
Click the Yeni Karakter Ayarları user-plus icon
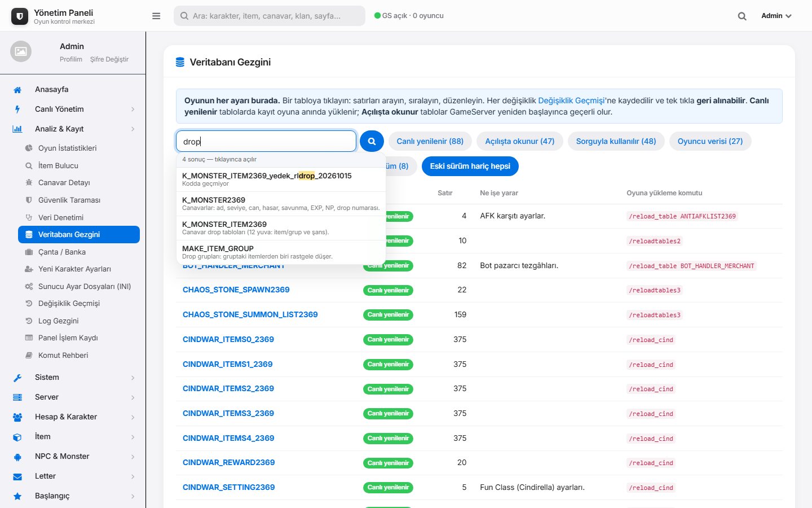click(x=29, y=269)
